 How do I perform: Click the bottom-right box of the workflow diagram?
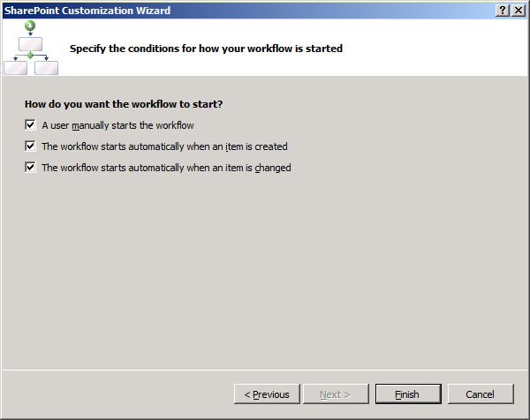pyautogui.click(x=46, y=68)
